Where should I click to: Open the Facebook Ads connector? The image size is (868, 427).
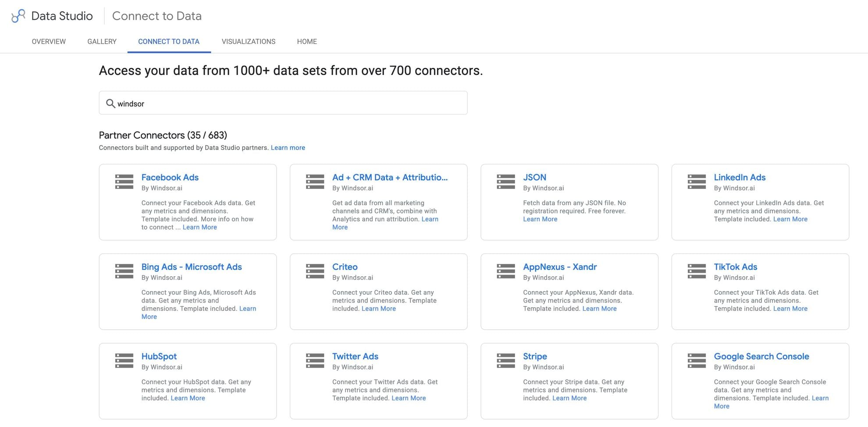[170, 177]
